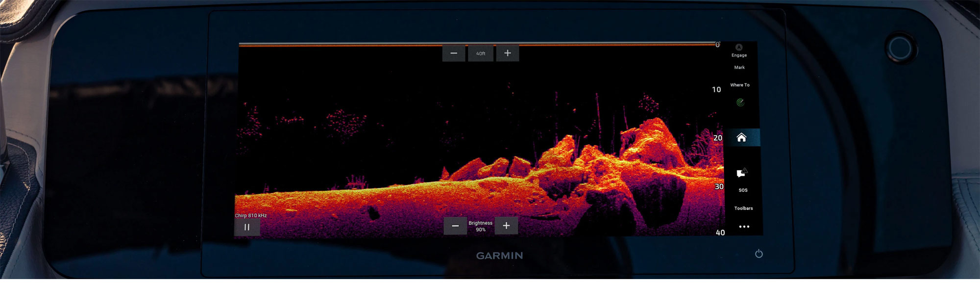Open the messages warning icon
Viewport: 980px width, 284px height.
point(742,173)
